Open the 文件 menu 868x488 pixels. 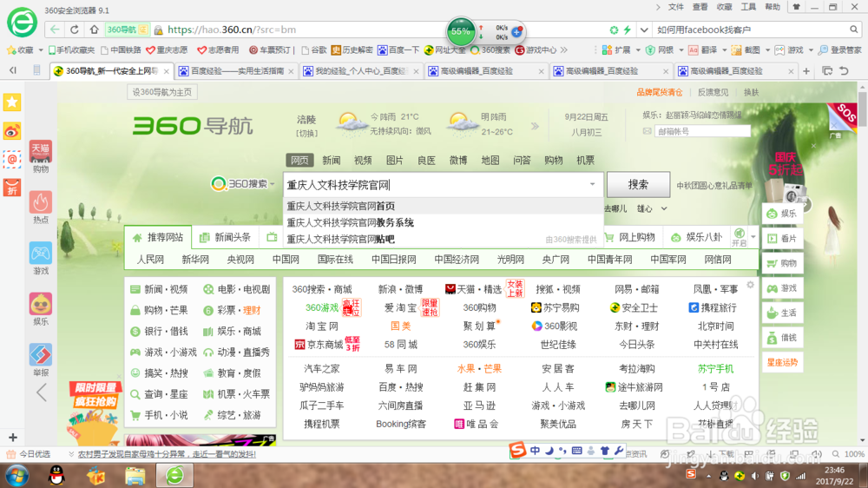coord(676,7)
